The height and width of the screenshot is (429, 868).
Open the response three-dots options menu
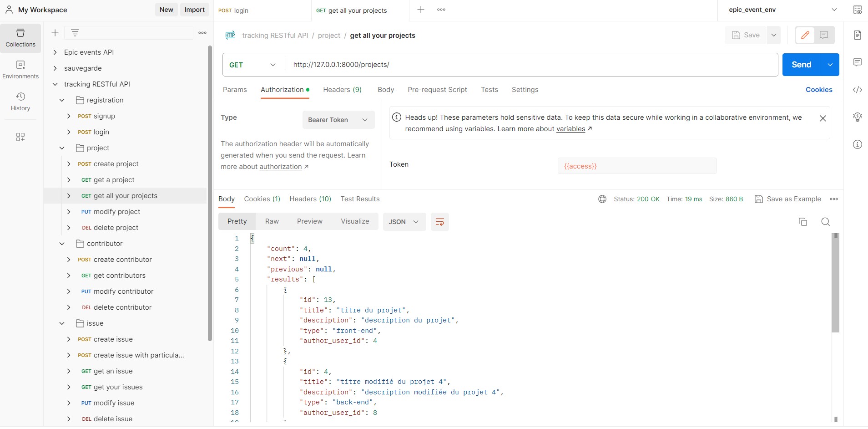pos(834,199)
